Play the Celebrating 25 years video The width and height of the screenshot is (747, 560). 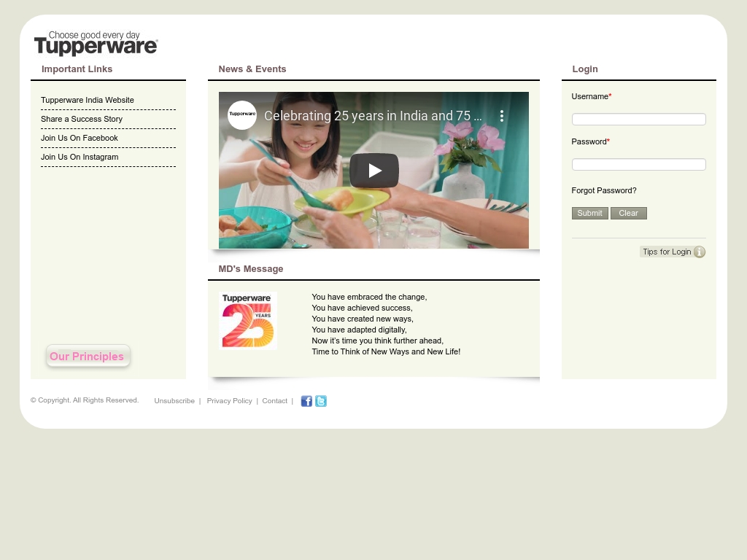(374, 171)
